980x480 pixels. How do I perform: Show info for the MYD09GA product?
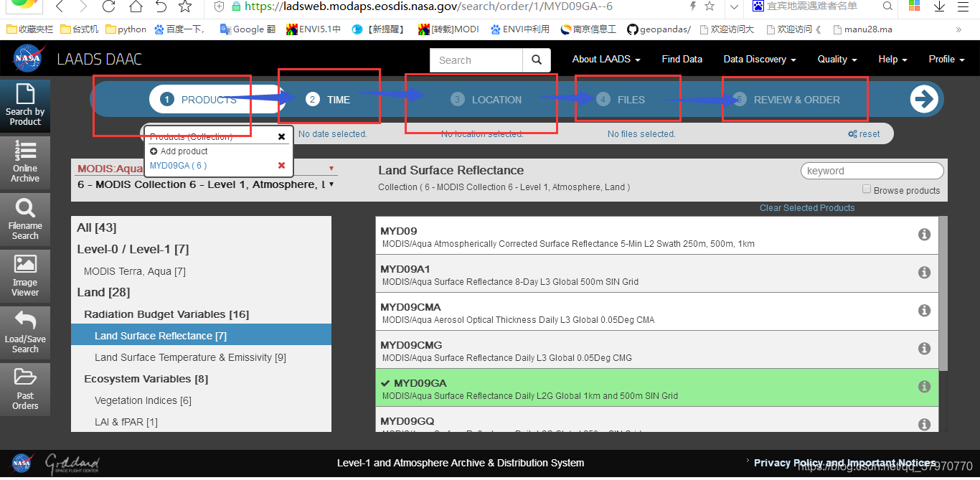click(925, 387)
